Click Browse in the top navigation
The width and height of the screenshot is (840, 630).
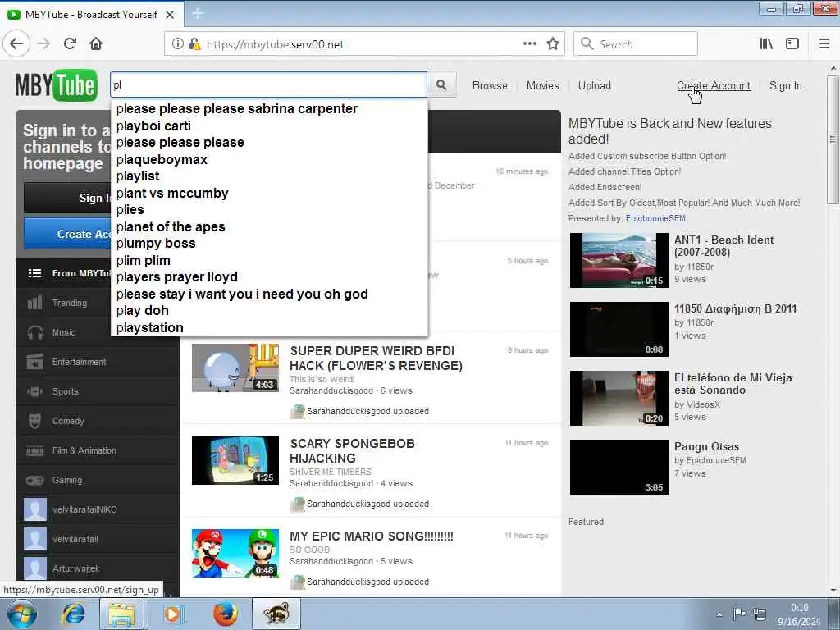point(490,85)
